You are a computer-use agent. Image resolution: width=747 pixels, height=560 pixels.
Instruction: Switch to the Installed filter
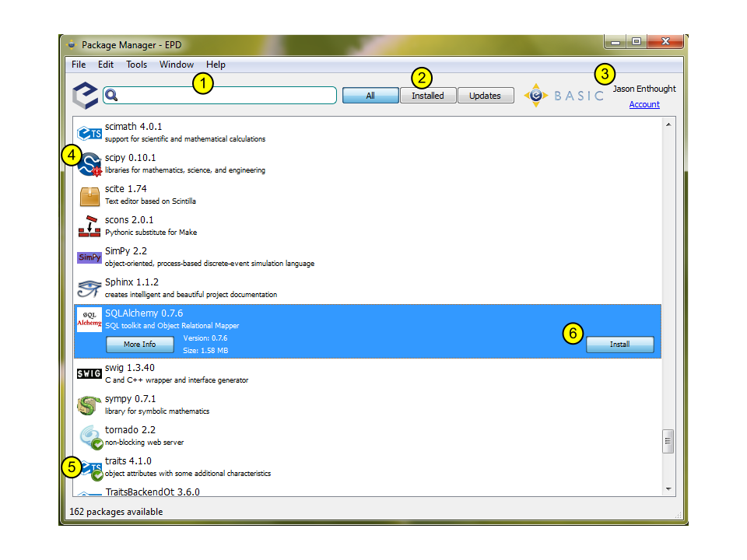pos(428,95)
